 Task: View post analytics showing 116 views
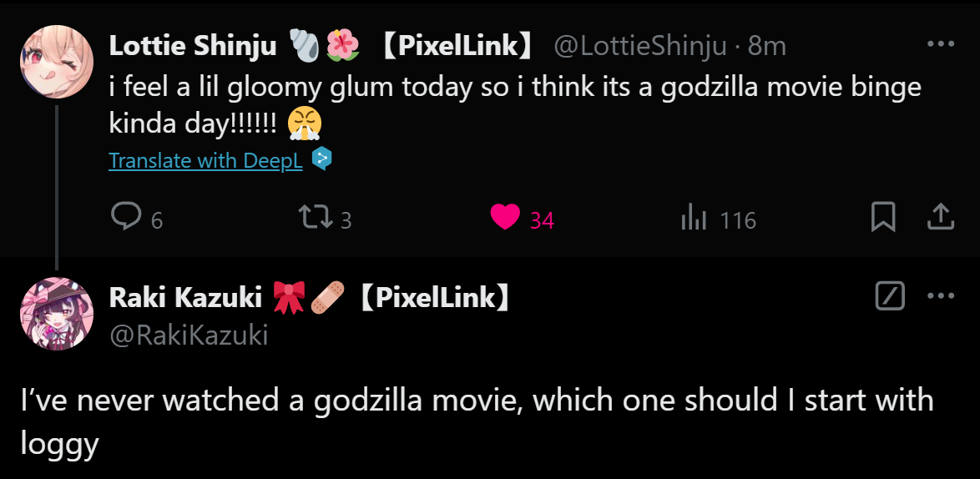point(695,219)
